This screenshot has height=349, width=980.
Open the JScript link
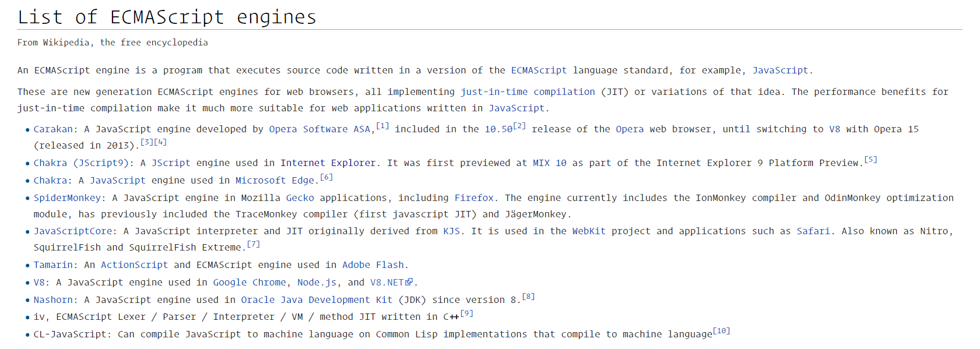click(x=171, y=163)
